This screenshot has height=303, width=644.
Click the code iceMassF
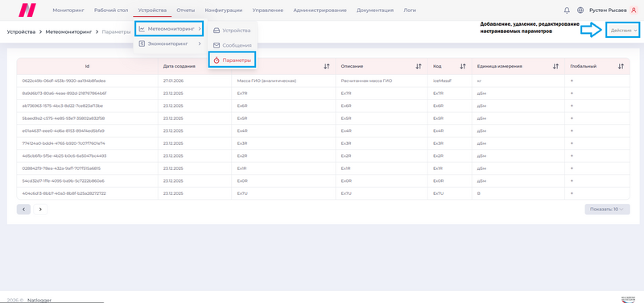coord(442,81)
